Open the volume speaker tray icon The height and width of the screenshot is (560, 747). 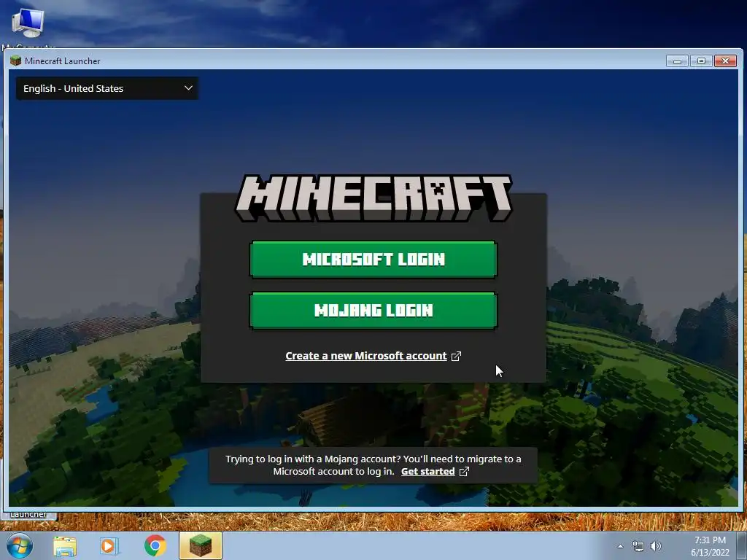click(656, 546)
